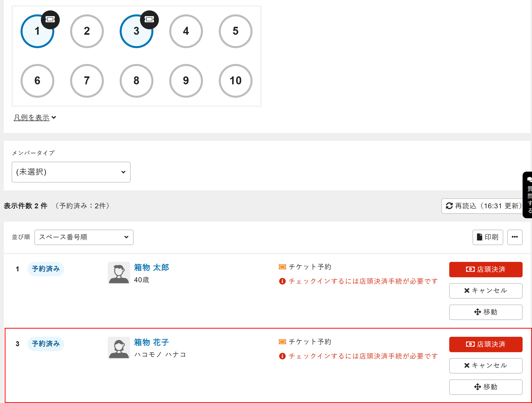Viewport: 532px width, 403px height.
Task: Select space number 2 circle
Action: [x=87, y=31]
